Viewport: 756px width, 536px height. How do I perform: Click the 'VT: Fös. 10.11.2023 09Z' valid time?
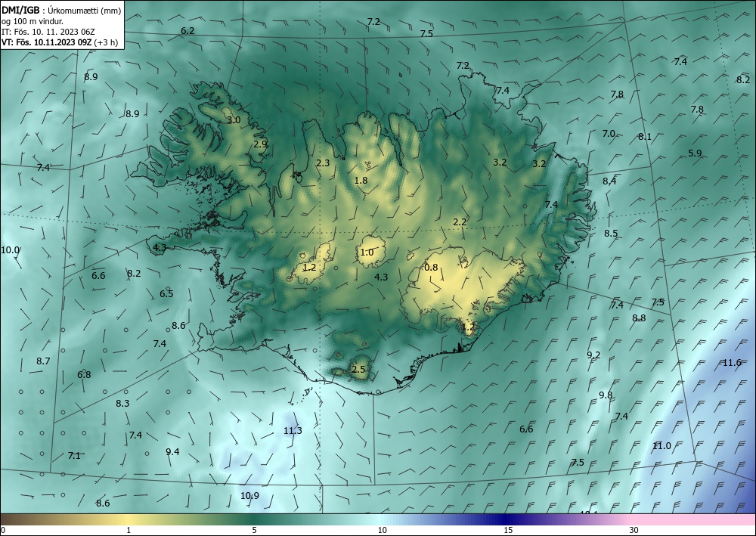click(47, 42)
